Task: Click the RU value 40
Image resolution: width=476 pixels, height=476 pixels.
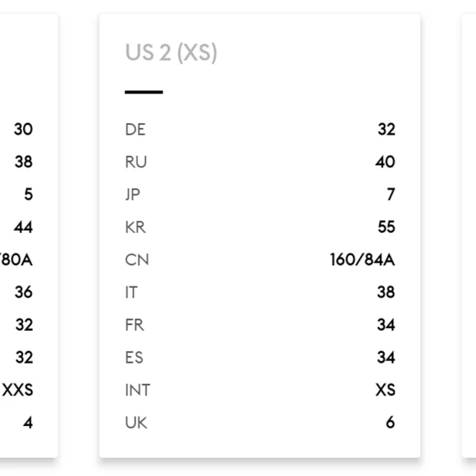Action: pos(385,162)
